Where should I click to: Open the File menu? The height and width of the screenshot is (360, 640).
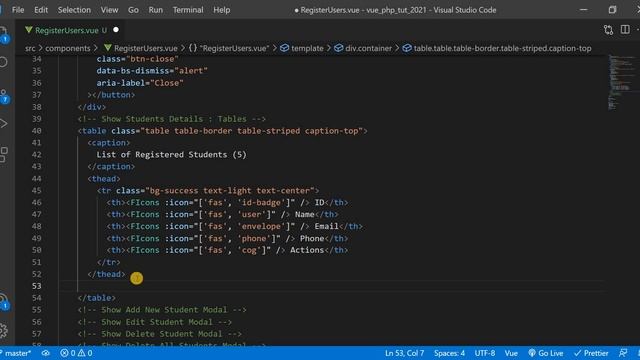(18, 10)
